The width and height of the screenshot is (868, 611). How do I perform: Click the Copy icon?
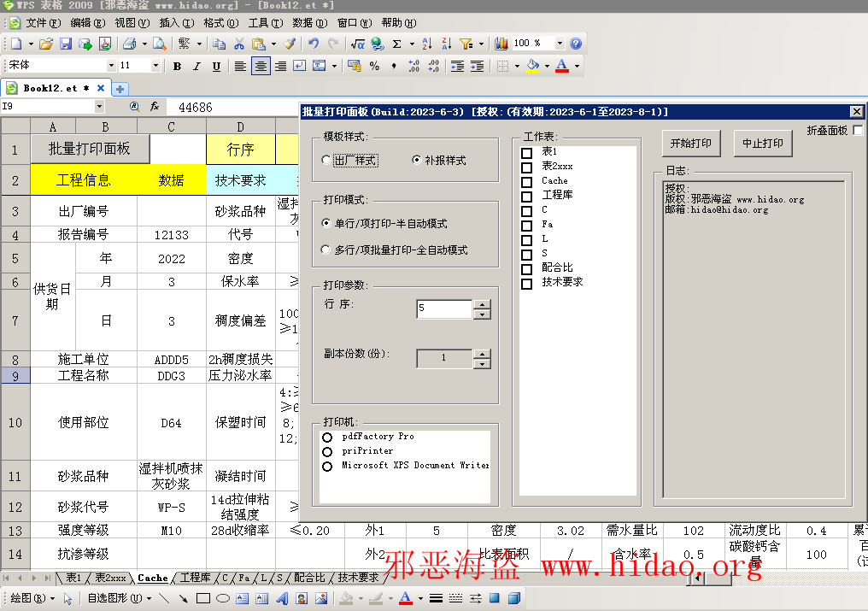coord(220,44)
